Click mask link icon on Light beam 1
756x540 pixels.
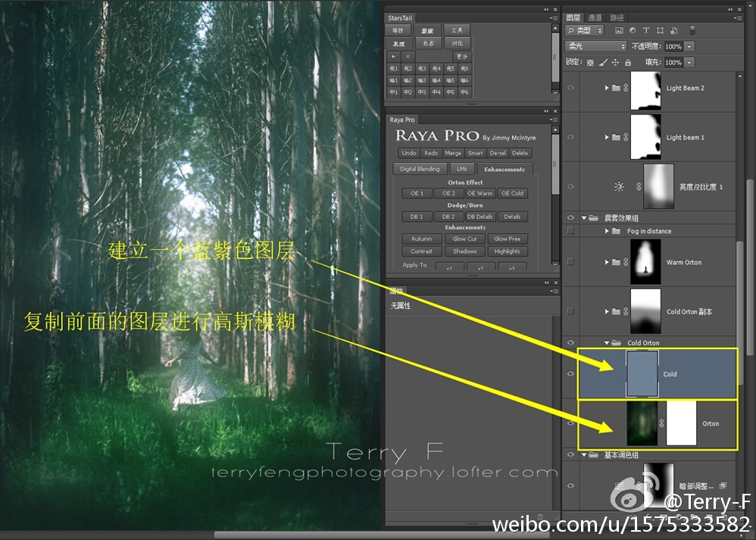[x=626, y=137]
